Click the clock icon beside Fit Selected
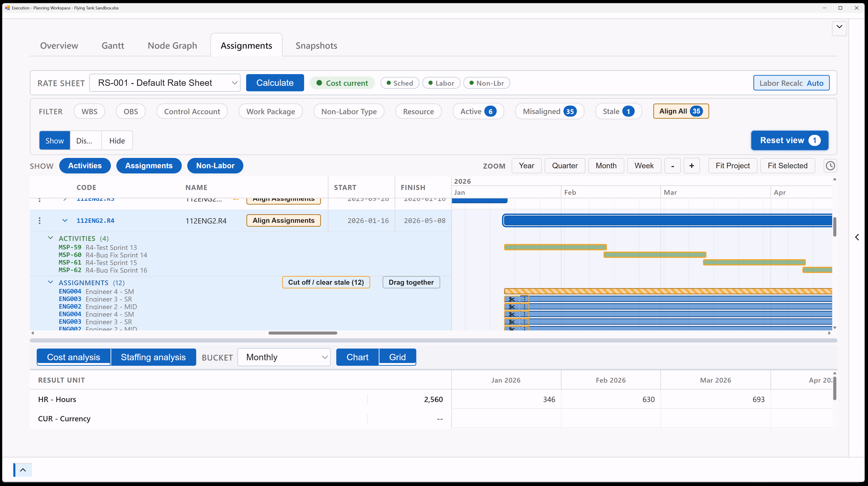Viewport: 868px width, 486px height. 830,166
